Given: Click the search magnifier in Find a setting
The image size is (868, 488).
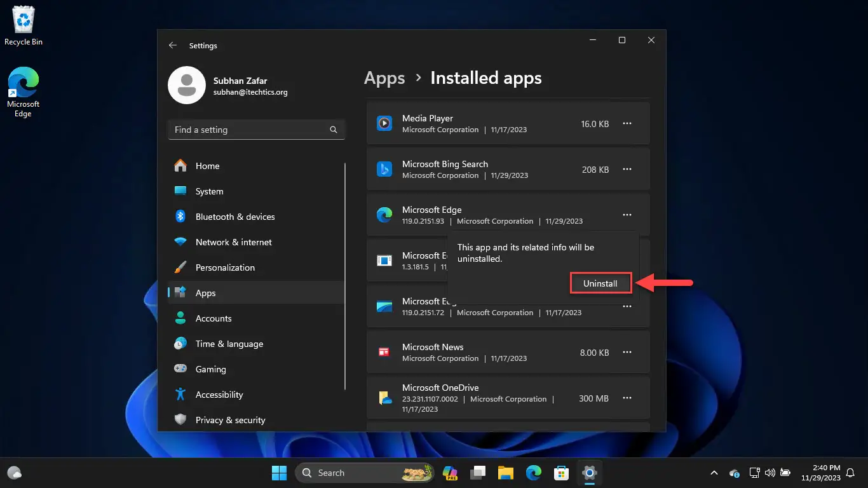Looking at the screenshot, I should 334,130.
